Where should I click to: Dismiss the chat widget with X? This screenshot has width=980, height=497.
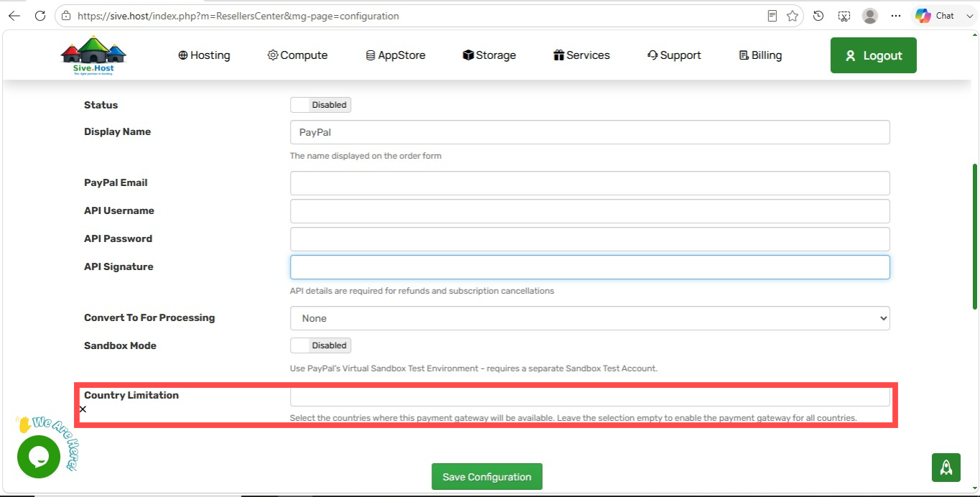tap(83, 409)
